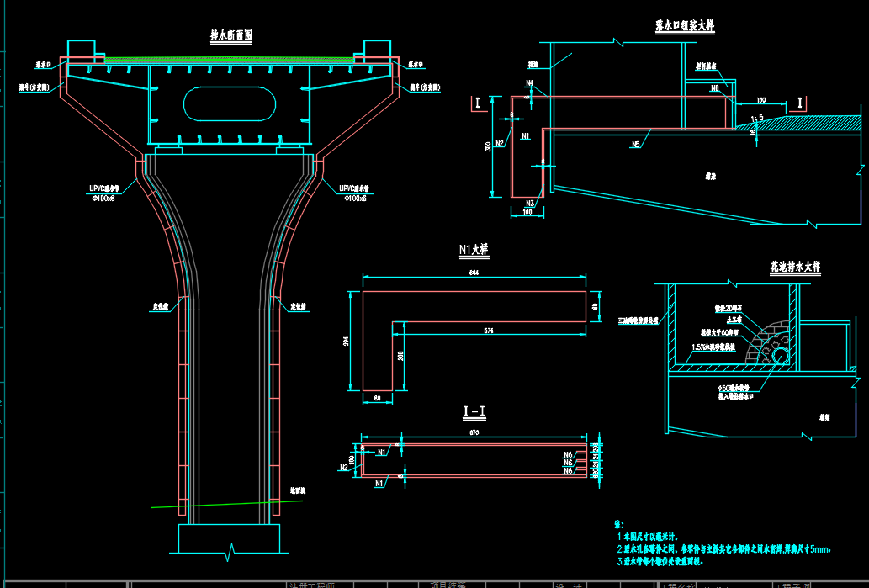Select the circular drain pipe in flower-bed detail
Viewport: 869px width, 588px height.
(x=782, y=356)
